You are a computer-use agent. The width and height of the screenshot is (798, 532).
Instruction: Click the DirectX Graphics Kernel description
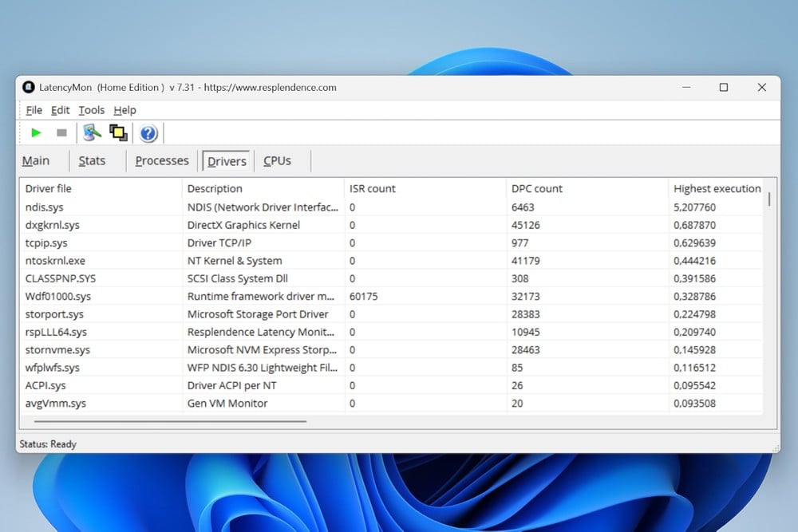coord(243,225)
